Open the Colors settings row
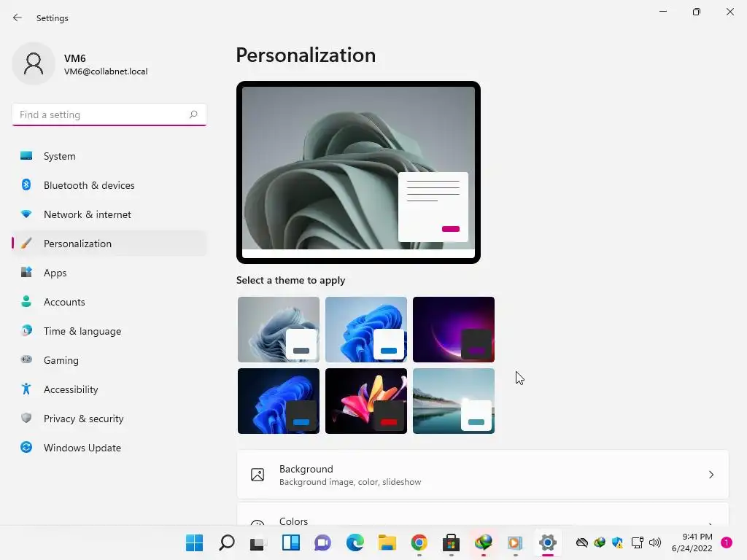 tap(483, 514)
